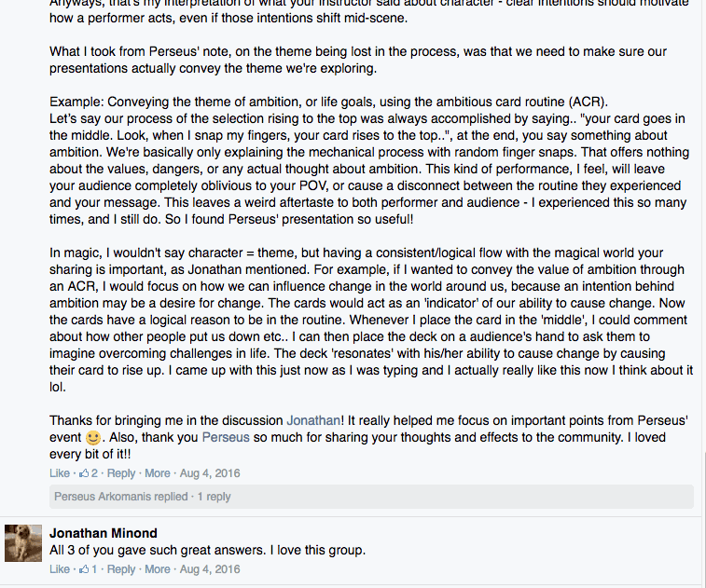The height and width of the screenshot is (588, 706).
Task: Open More options on Jonathan Minond's comment
Action: coord(157,569)
